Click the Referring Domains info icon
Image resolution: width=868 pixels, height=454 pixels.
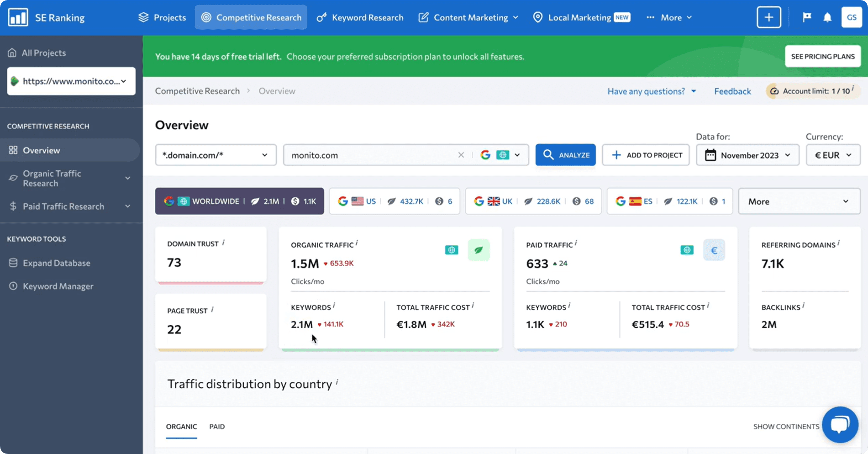coord(838,243)
